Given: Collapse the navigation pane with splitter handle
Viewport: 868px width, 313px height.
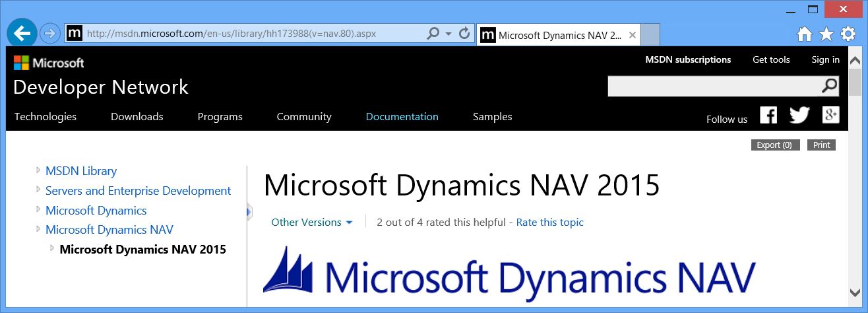Looking at the screenshot, I should point(249,212).
